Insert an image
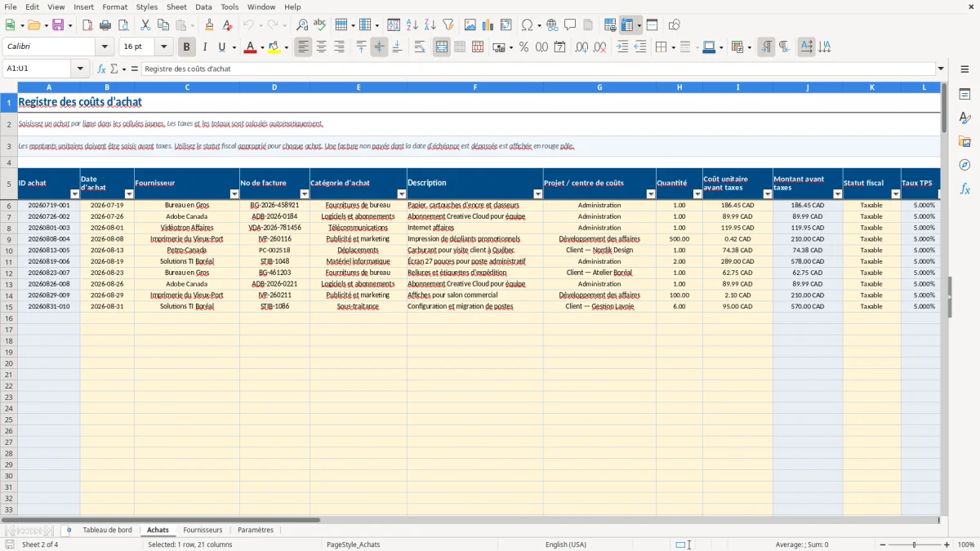 (470, 25)
